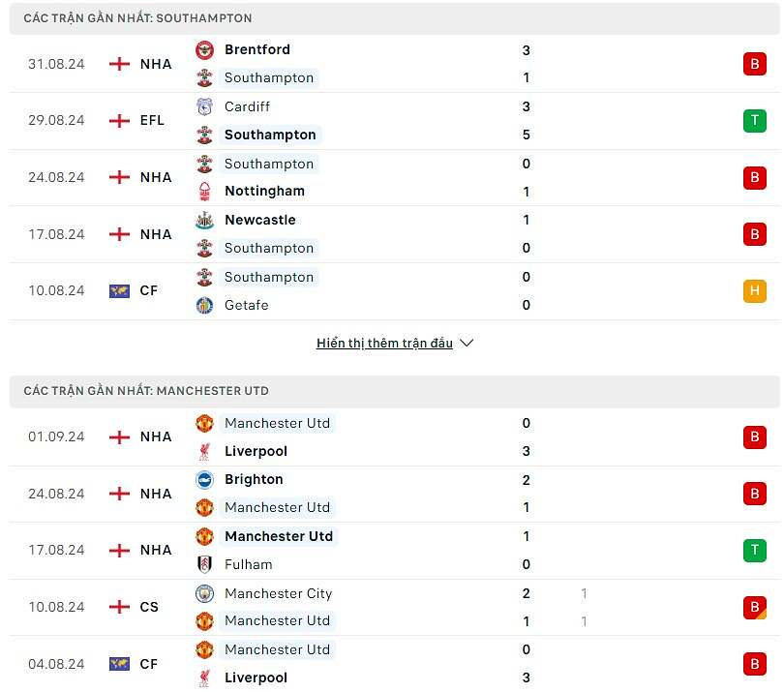Click the Newcastle club crest icon

204,220
